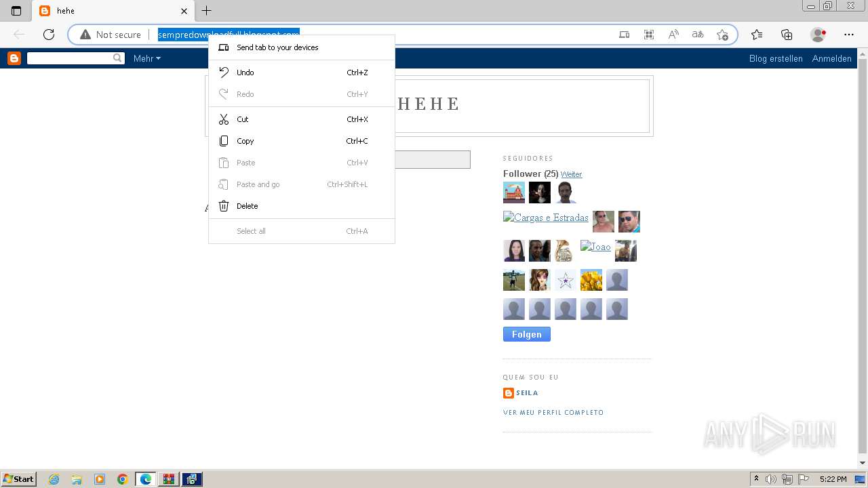Close the hehe tab

(184, 11)
